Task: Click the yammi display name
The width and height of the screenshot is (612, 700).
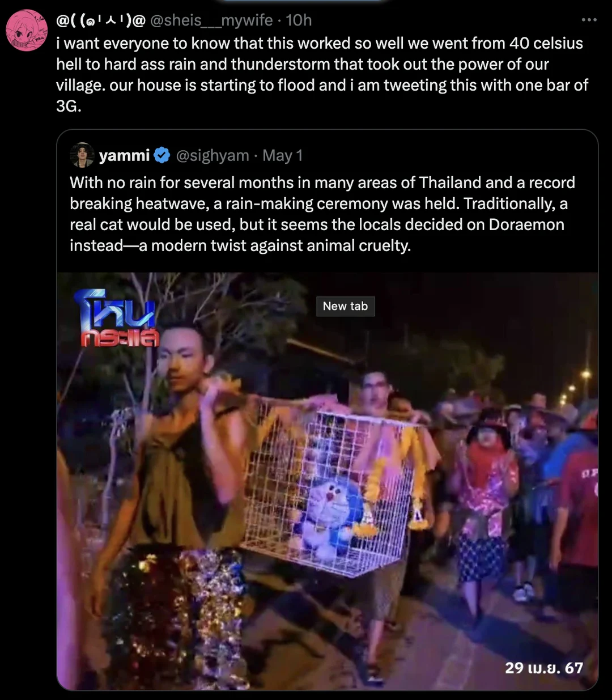Action: click(x=124, y=155)
